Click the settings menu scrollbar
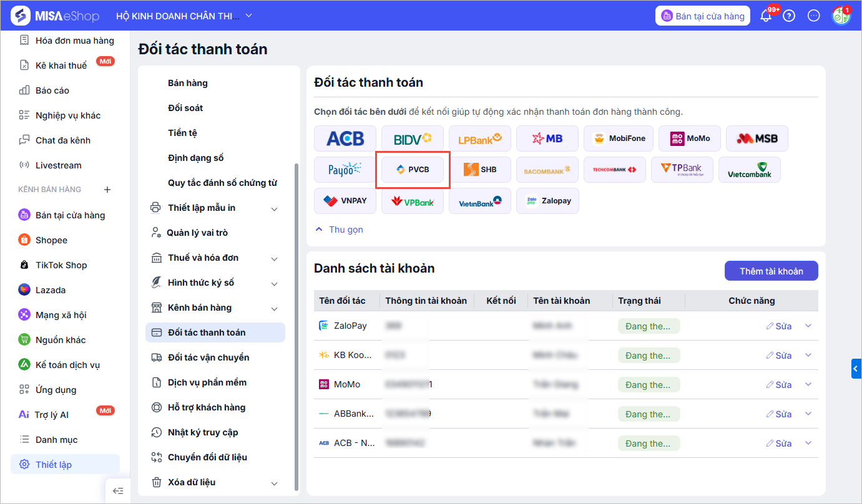862x504 pixels. point(296,327)
